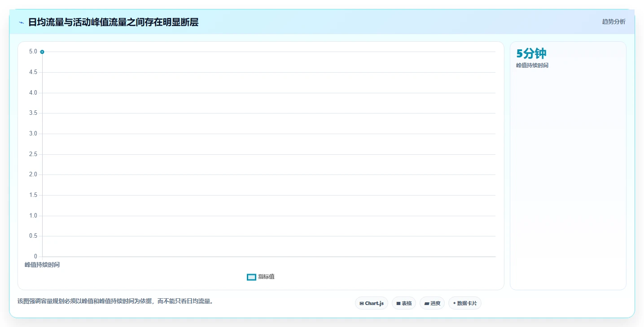The image size is (644, 327).
Task: Click the 表格 tag
Action: [404, 303]
